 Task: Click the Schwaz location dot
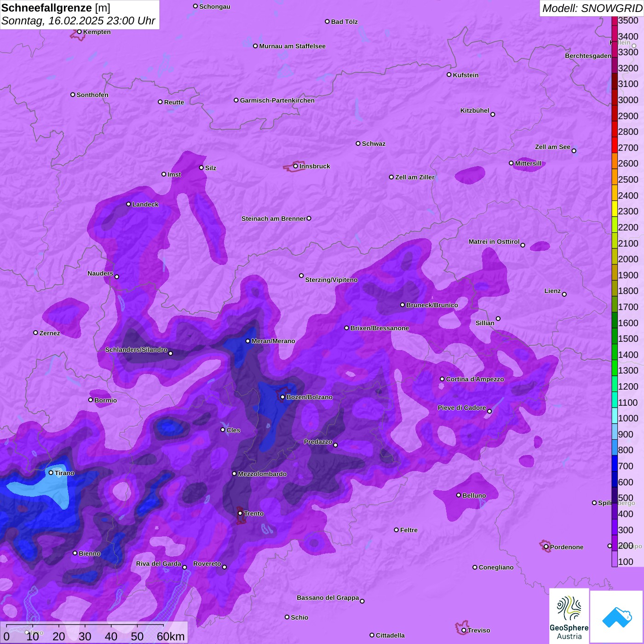coord(358,144)
